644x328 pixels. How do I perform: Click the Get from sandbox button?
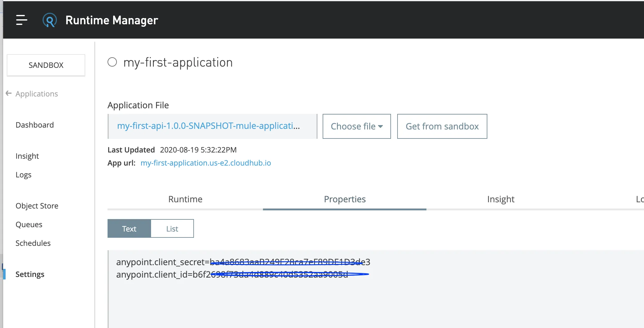pyautogui.click(x=442, y=126)
